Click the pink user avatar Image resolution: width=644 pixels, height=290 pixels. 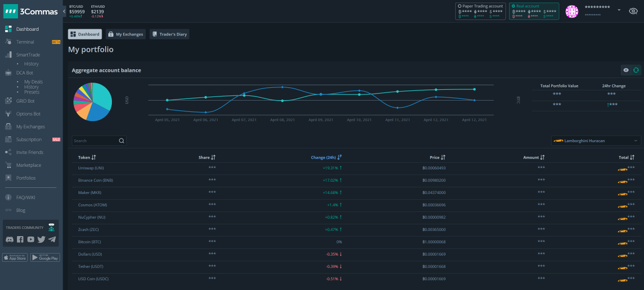tap(573, 11)
